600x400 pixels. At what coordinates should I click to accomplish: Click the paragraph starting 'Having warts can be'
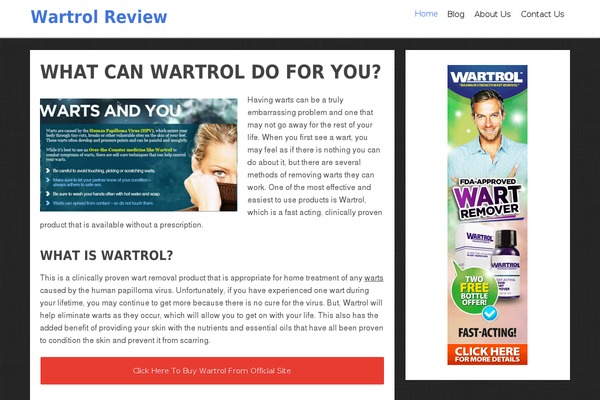(212, 162)
